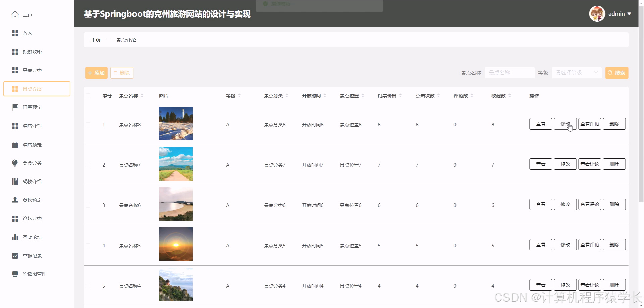Open 旅游攻略 via its sidebar icon
The image size is (644, 308).
[15, 52]
